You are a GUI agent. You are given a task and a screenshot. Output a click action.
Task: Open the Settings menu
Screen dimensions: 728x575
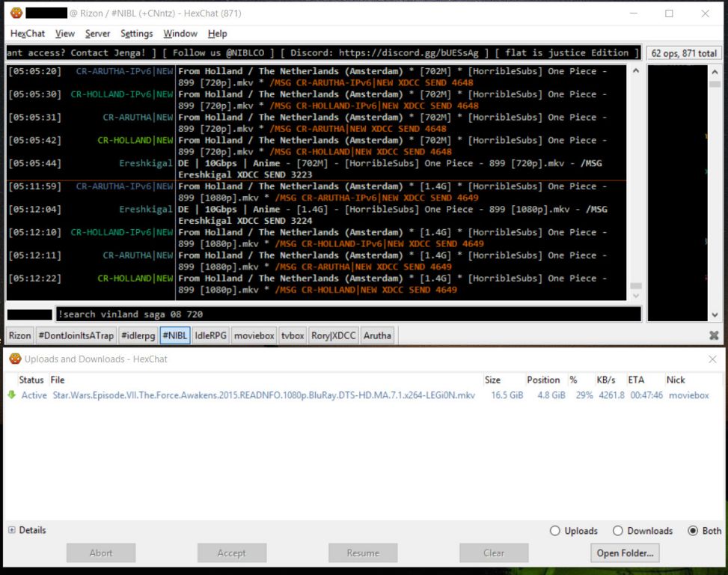pos(136,34)
